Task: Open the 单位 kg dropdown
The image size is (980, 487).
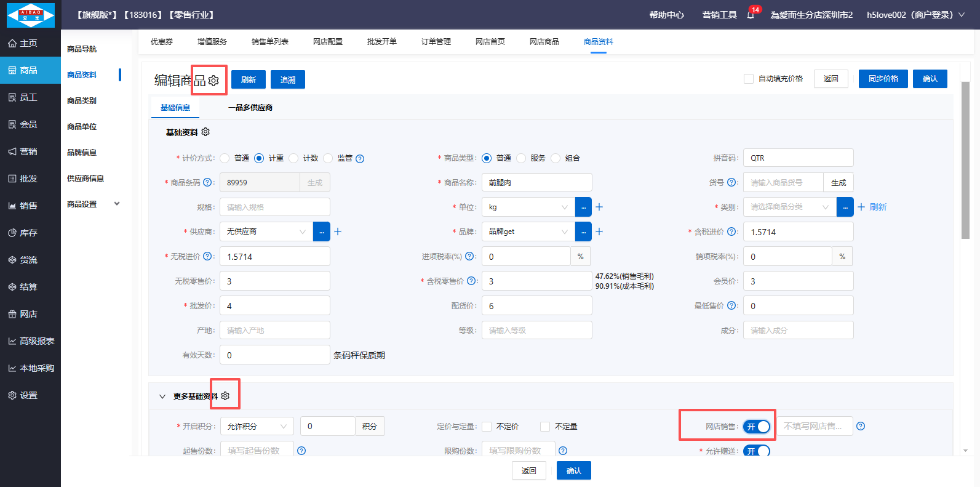Action: click(x=528, y=207)
